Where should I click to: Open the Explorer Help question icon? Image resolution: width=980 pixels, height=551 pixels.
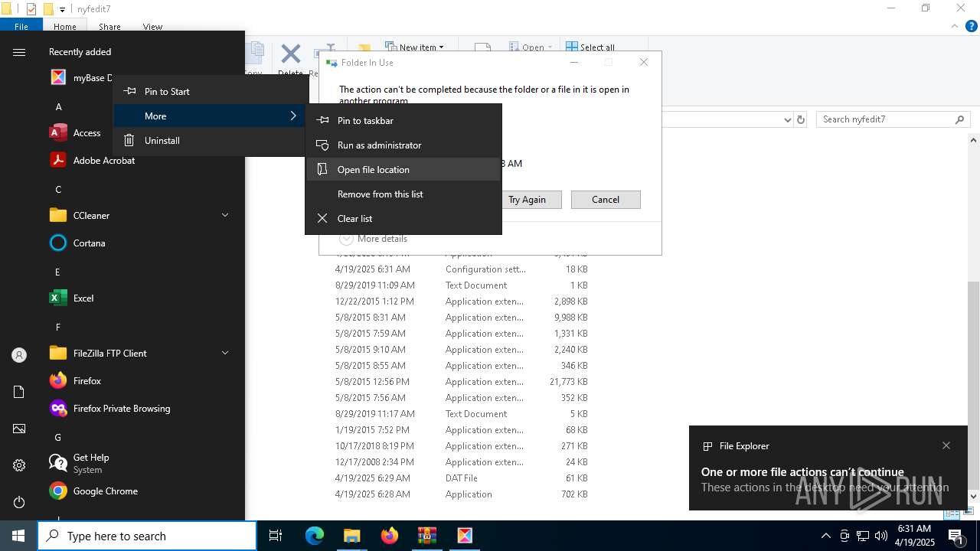tap(971, 26)
